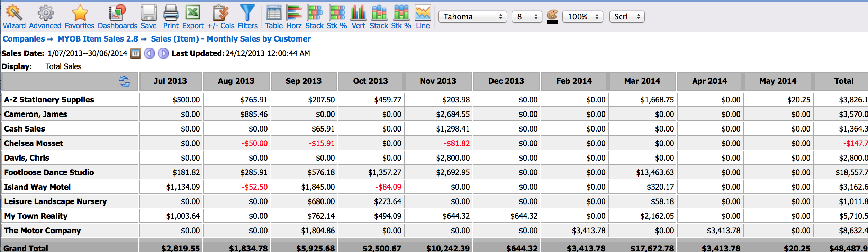The image size is (868, 252).
Task: Select Footloose Dance Studio row label
Action: tap(49, 172)
